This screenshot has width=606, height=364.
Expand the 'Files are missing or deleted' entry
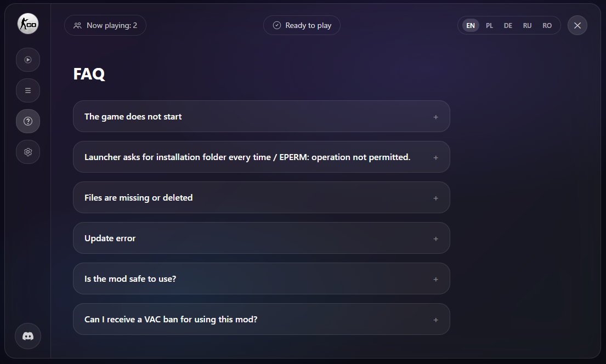[x=261, y=197]
